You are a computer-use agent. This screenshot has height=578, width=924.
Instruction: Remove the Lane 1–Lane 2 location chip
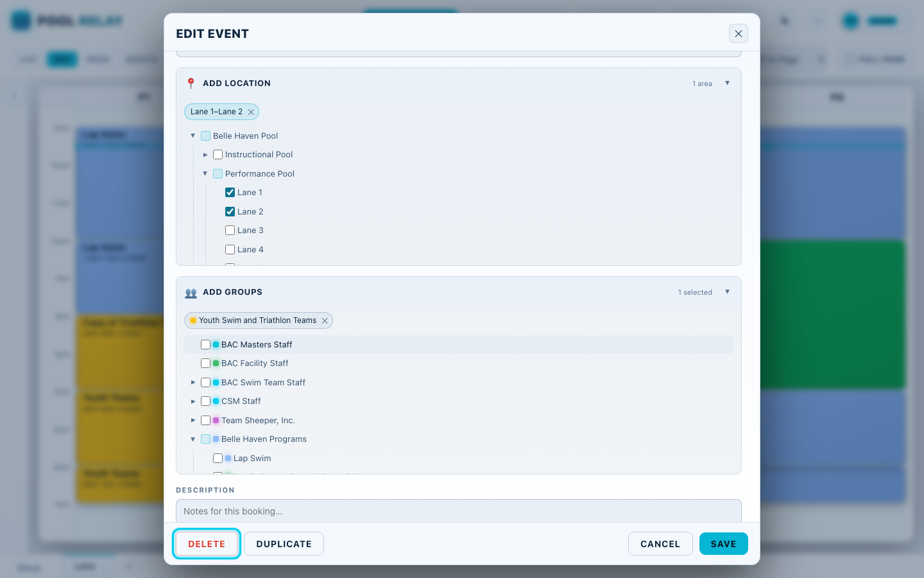click(x=251, y=112)
